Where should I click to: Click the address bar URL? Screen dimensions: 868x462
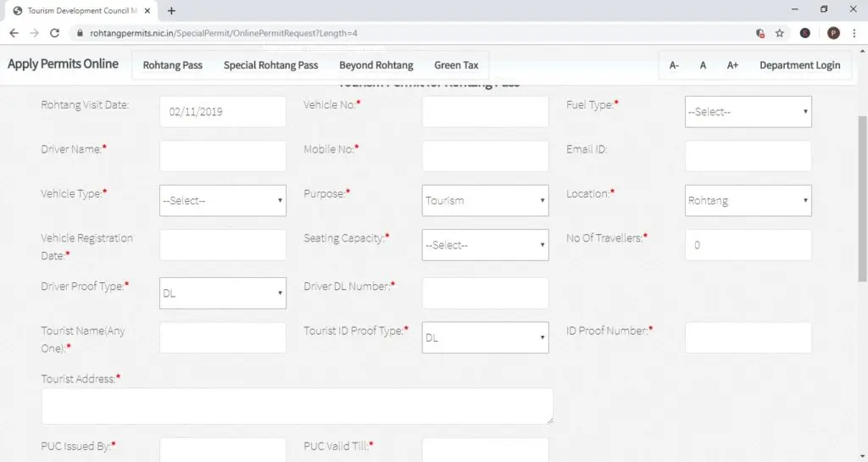coord(224,33)
